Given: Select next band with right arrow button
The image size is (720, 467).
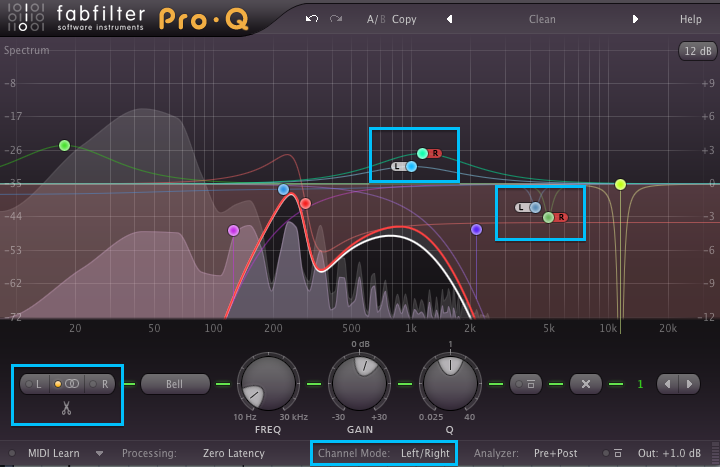Looking at the screenshot, I should pyautogui.click(x=689, y=384).
